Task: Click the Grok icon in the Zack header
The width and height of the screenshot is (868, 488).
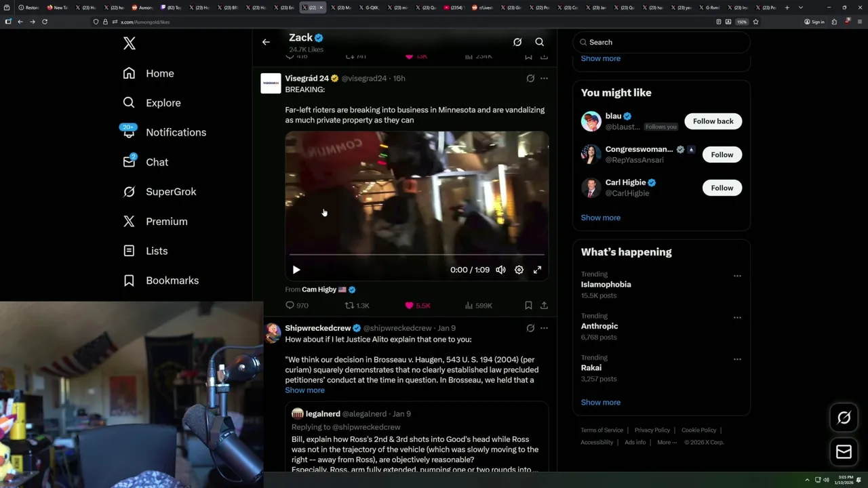Action: [x=517, y=42]
